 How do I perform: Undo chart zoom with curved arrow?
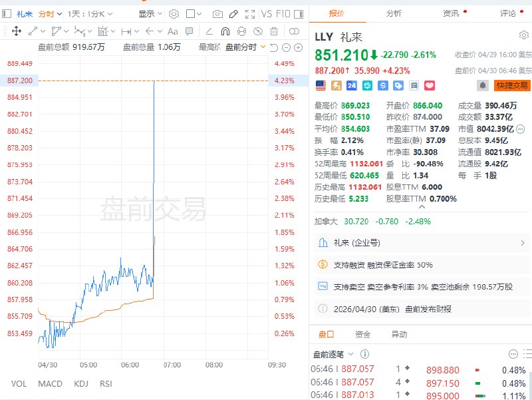coord(274,47)
